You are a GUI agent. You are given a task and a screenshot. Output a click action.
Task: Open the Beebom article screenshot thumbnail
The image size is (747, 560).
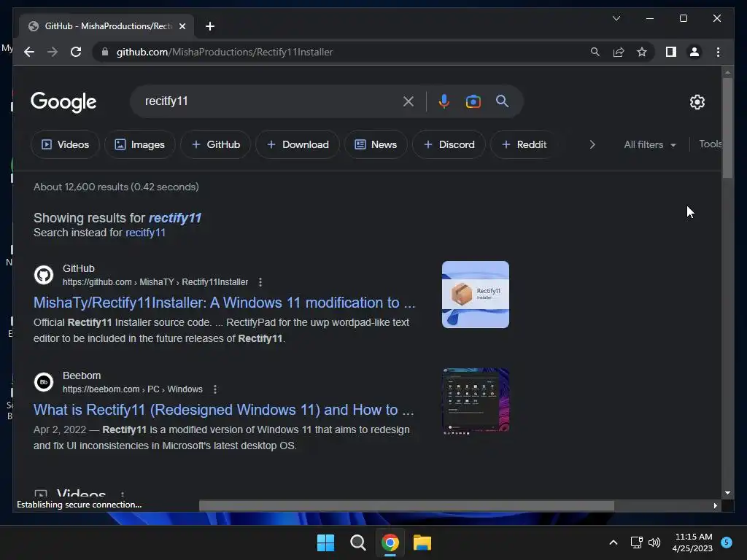pos(476,401)
